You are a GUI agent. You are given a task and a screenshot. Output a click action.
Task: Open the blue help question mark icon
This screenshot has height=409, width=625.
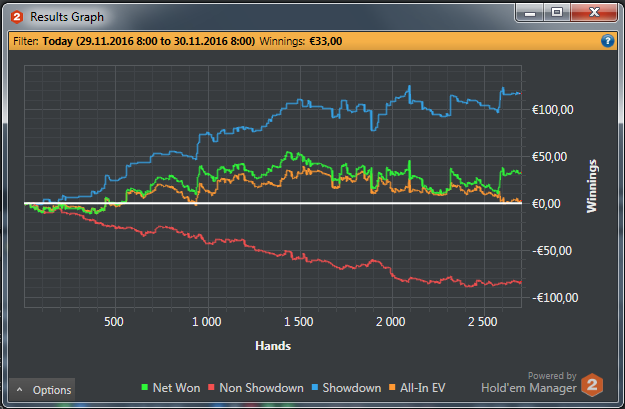(x=607, y=41)
